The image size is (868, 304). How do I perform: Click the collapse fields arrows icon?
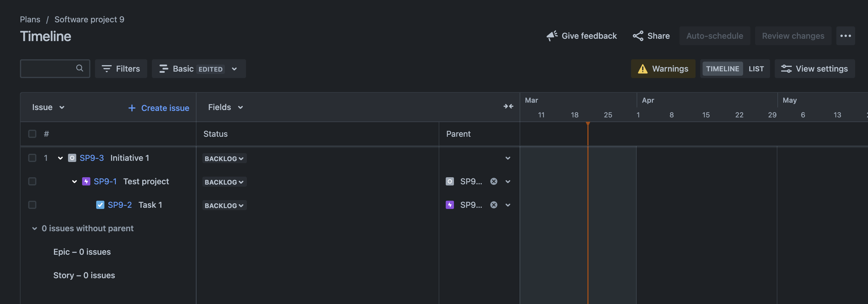tap(508, 107)
